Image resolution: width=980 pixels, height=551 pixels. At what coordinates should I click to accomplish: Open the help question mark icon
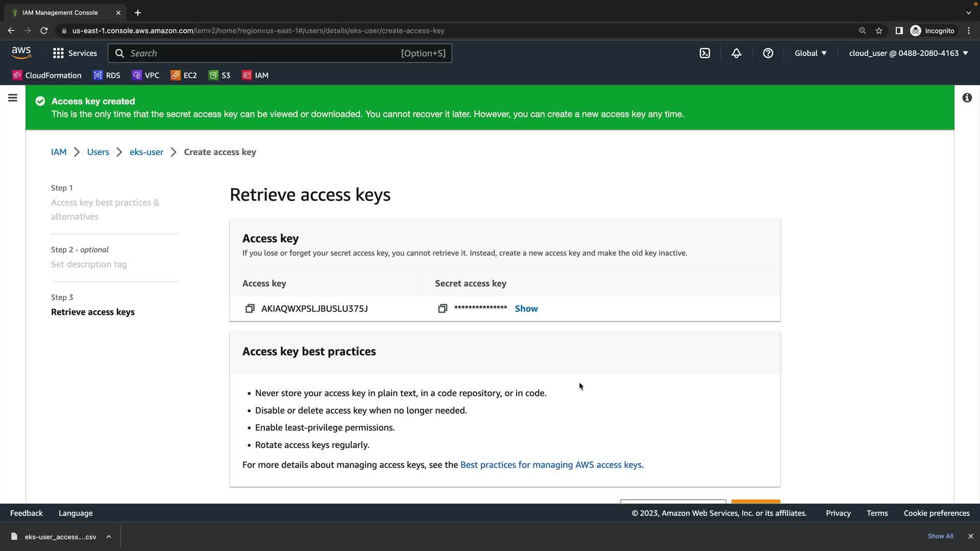(768, 53)
